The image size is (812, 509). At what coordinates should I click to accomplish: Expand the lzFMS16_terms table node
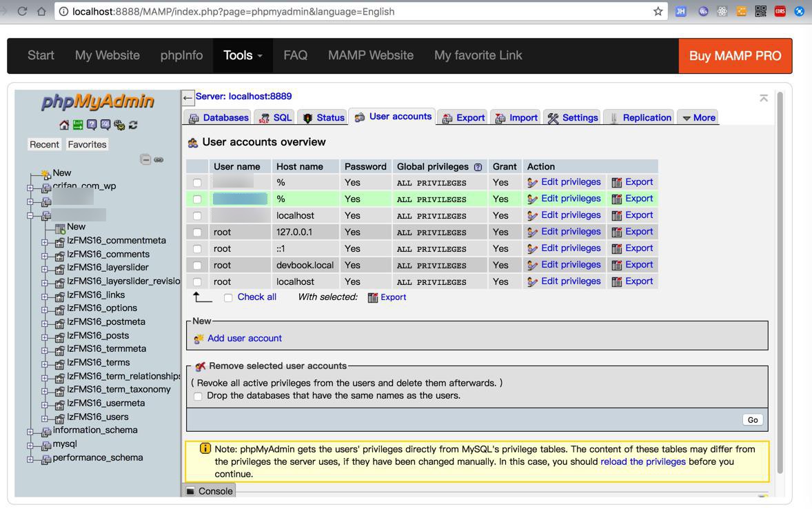[45, 364]
